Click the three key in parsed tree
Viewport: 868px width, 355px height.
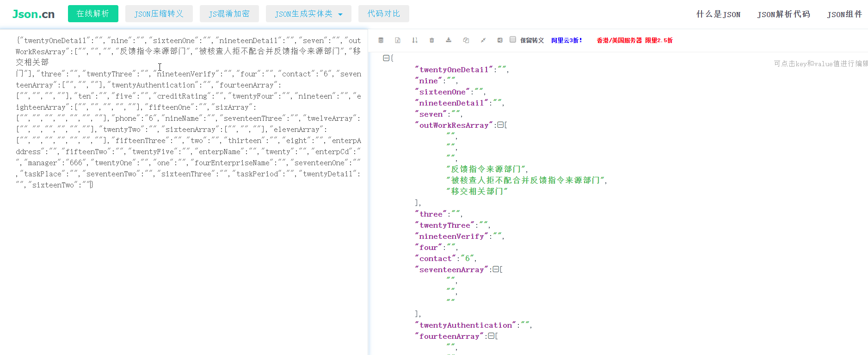(x=431, y=214)
